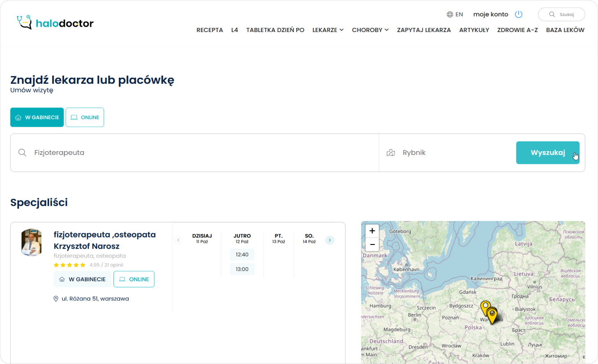This screenshot has height=364, width=598.
Task: Click the PT. 13 Paź column header
Action: (278, 238)
